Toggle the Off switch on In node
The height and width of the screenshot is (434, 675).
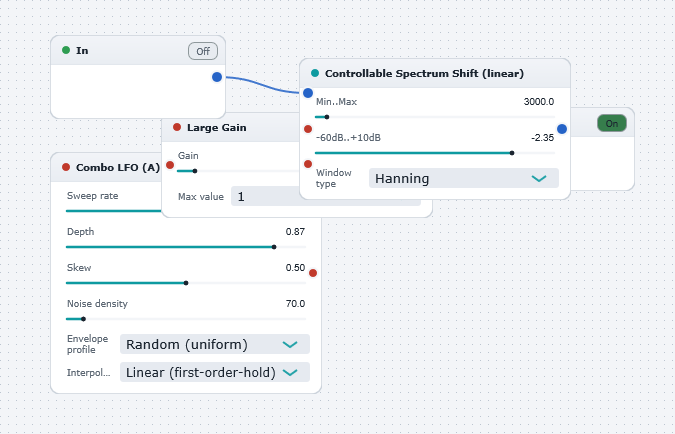[x=203, y=51]
